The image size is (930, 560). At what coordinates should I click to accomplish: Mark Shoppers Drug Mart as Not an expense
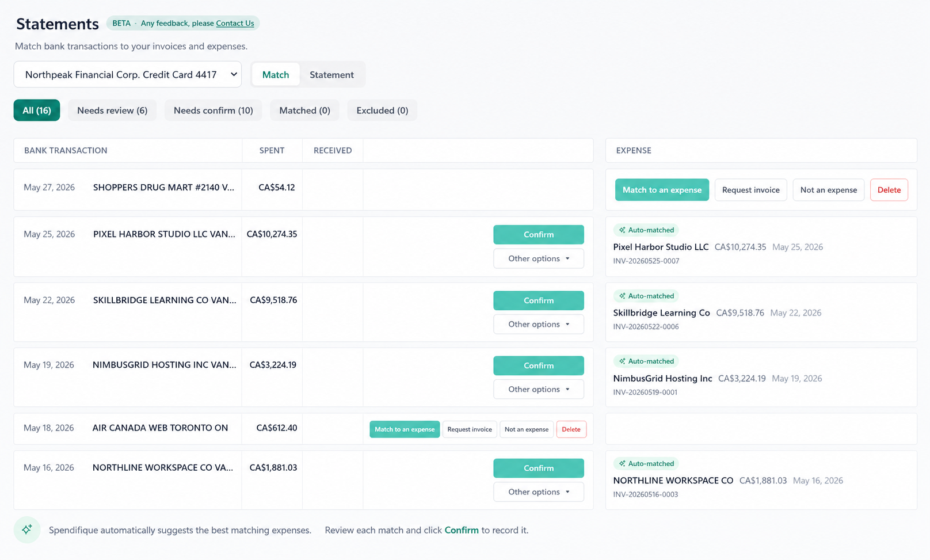828,190
